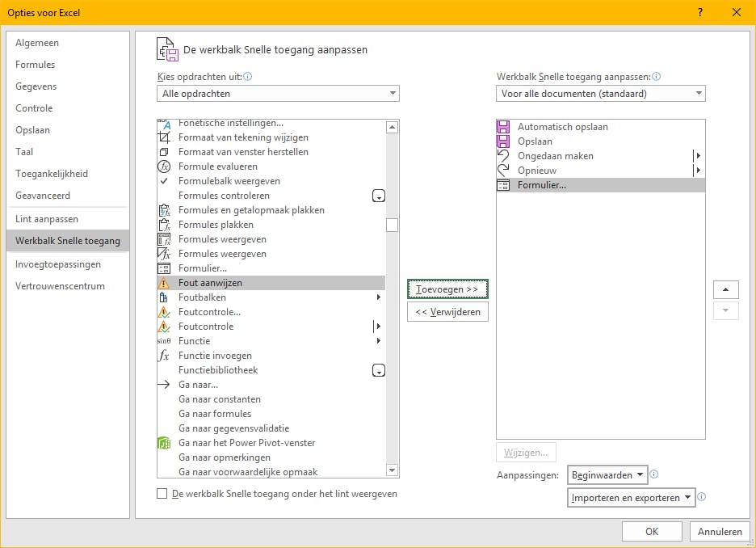Screen dimensions: 756x548
Task: Click the undo arrow icon for Ongedaan maken
Action: (x=503, y=156)
